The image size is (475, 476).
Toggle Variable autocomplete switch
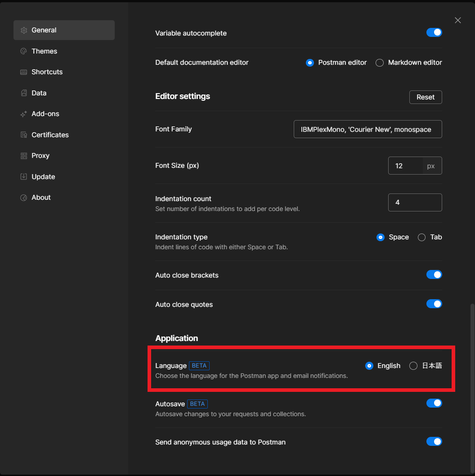(x=434, y=32)
